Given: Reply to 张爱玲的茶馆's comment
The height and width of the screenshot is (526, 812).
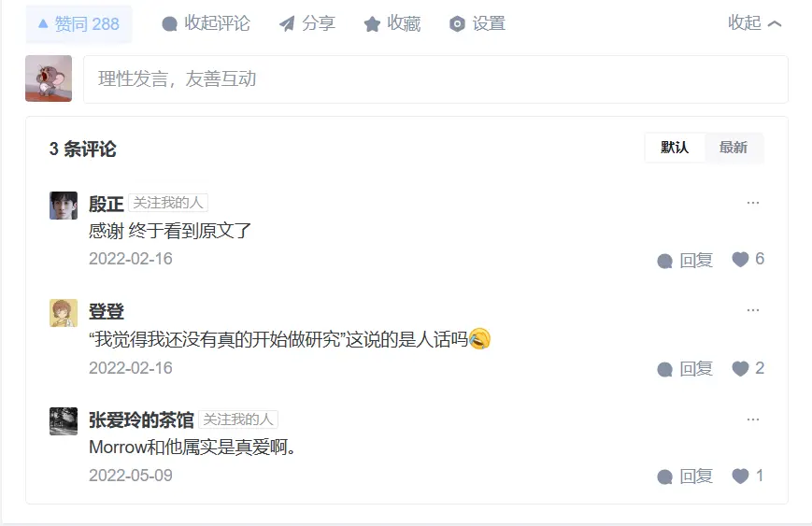Looking at the screenshot, I should (685, 476).
